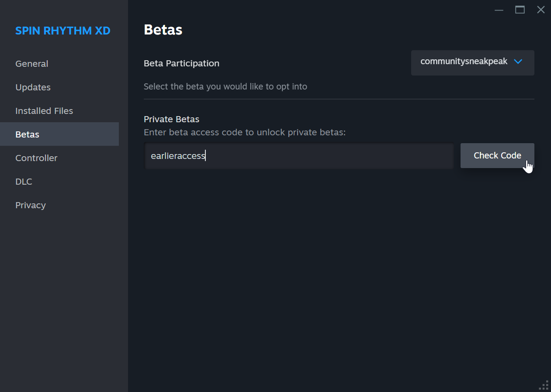Image resolution: width=551 pixels, height=392 pixels.
Task: Focus the beta access code field
Action: pyautogui.click(x=299, y=156)
